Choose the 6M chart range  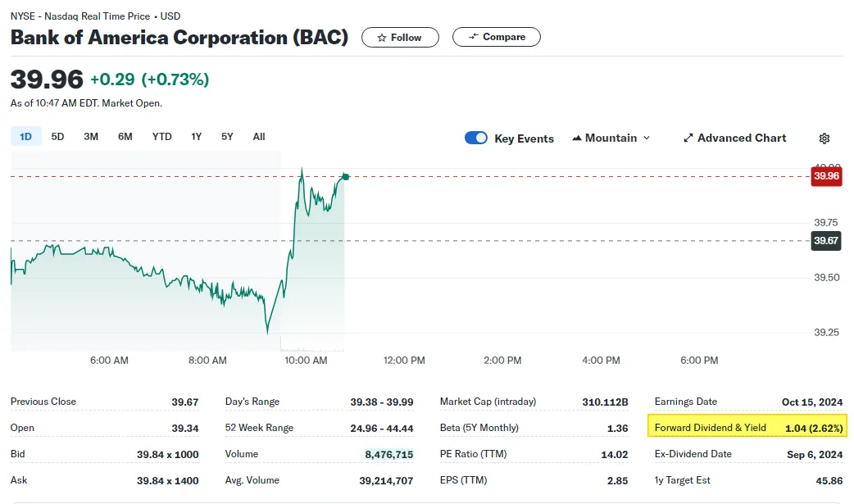click(125, 137)
